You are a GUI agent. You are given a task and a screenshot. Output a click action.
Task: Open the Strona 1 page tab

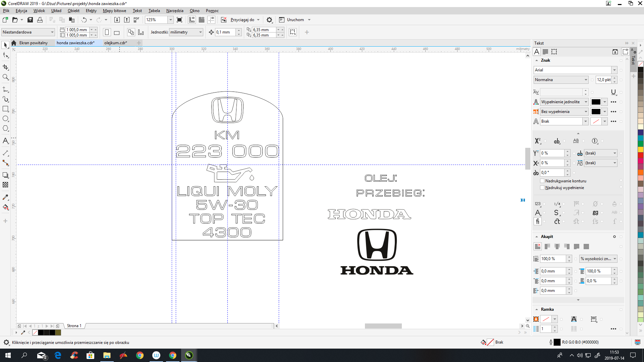[x=74, y=326]
